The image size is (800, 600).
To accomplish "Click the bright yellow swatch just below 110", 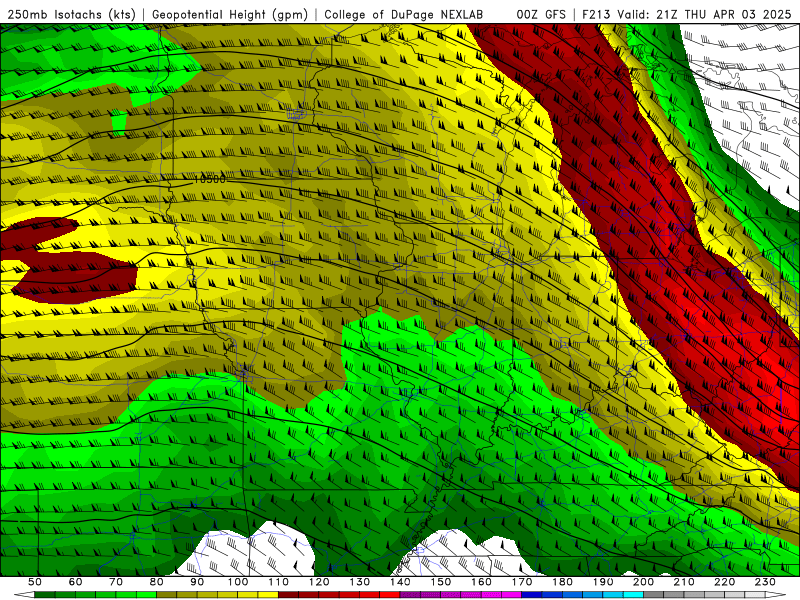I will point(268,595).
